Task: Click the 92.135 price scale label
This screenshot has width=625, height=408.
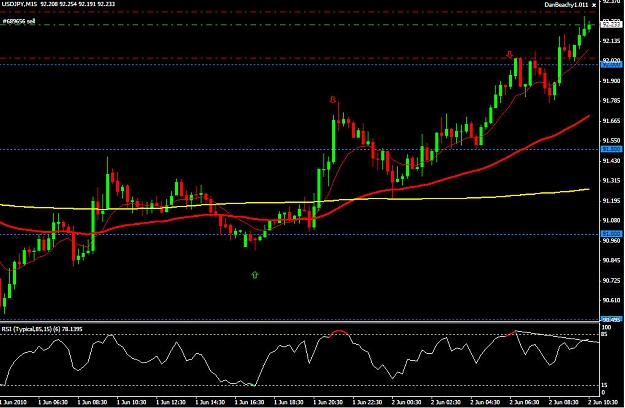Action: (612, 41)
